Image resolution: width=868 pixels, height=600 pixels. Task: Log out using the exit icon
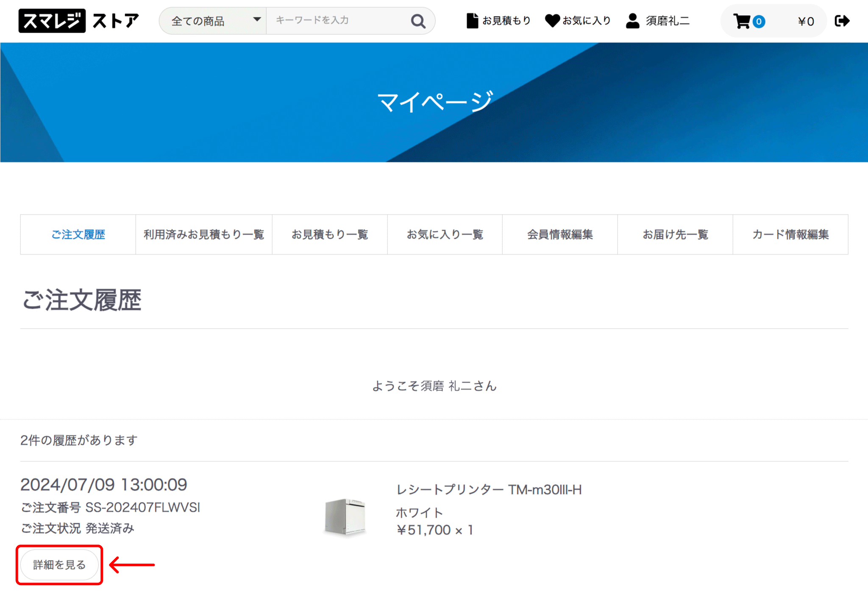pyautogui.click(x=843, y=20)
